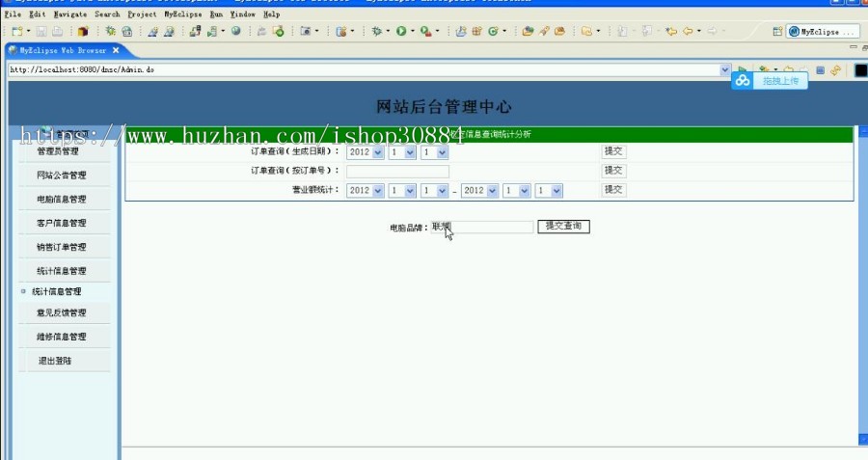The width and height of the screenshot is (868, 460).
Task: Click the Print icon in toolbar
Action: point(57,32)
